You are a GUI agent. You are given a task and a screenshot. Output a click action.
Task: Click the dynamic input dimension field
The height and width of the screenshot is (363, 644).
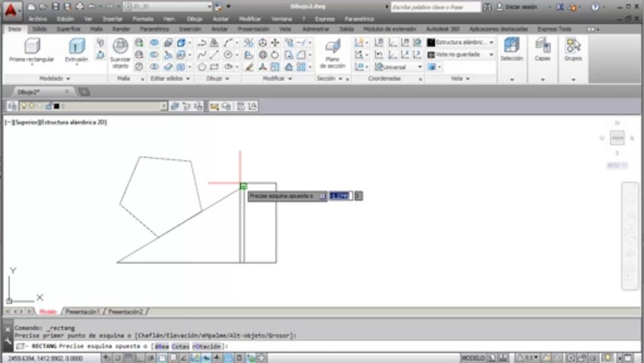(x=341, y=196)
